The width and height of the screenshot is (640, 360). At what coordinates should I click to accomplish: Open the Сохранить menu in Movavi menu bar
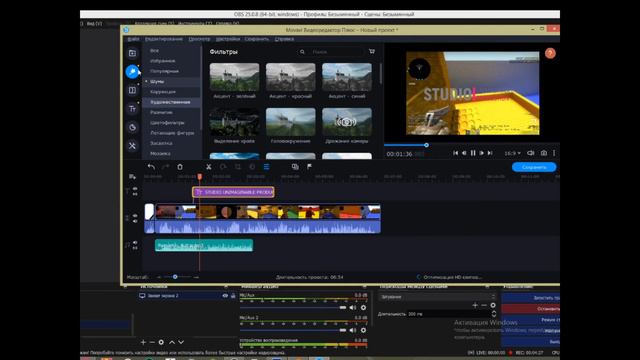point(257,39)
